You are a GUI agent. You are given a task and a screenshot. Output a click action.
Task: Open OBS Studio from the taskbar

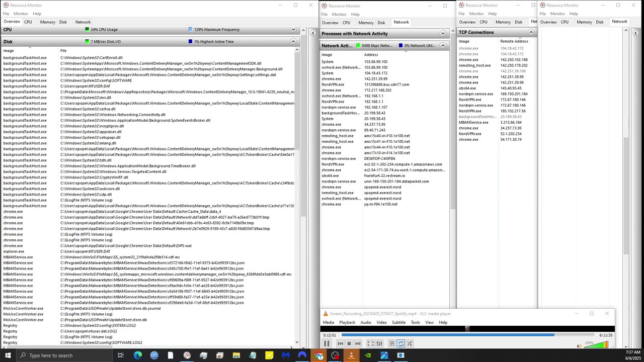coord(335,355)
